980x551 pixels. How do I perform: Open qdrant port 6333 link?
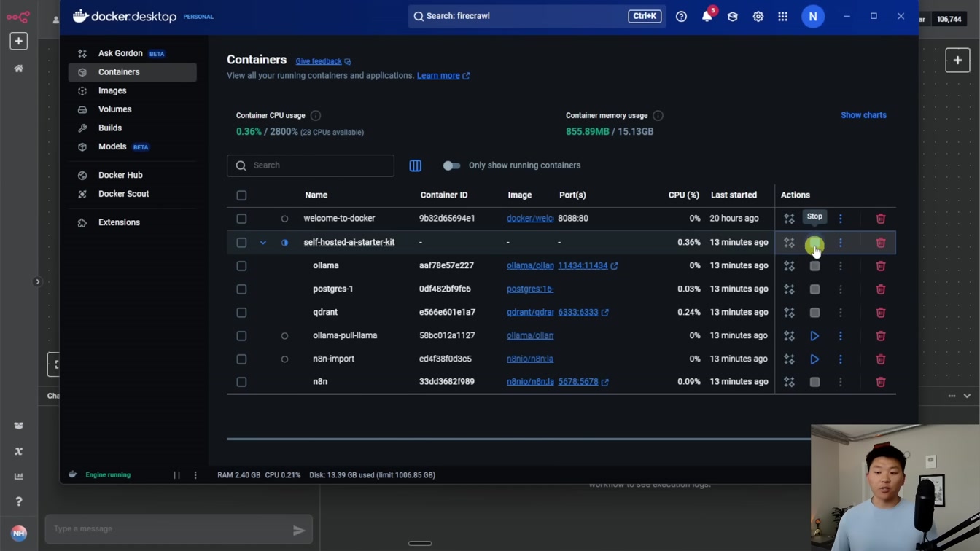(x=583, y=313)
